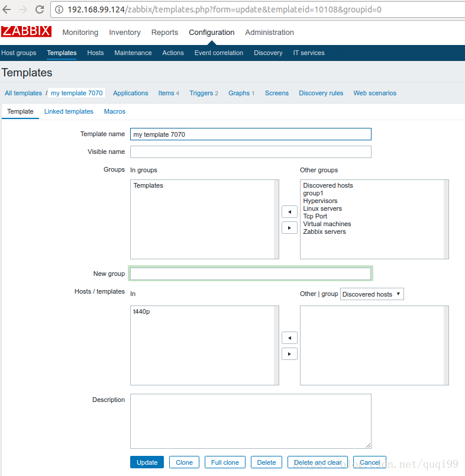Open the Applications link
This screenshot has width=465, height=476.
pos(131,93)
